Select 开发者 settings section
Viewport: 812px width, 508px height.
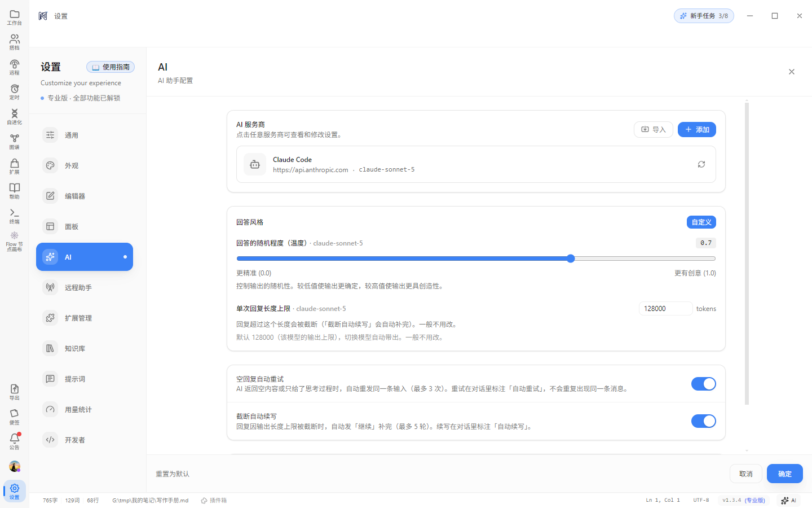[85, 440]
